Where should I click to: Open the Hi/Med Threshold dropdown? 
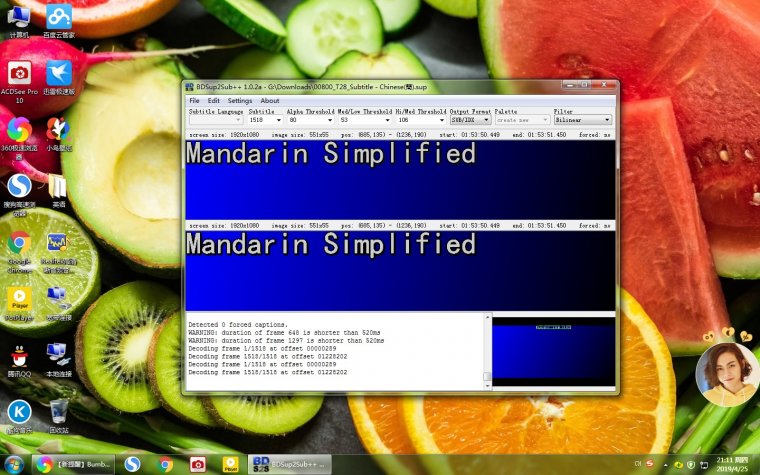point(421,120)
